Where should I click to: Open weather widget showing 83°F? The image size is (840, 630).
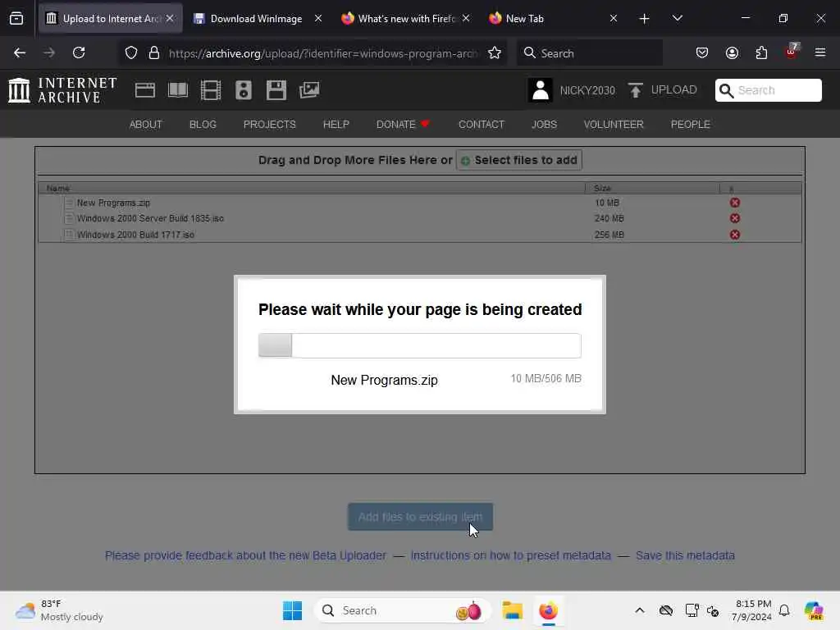pyautogui.click(x=59, y=610)
